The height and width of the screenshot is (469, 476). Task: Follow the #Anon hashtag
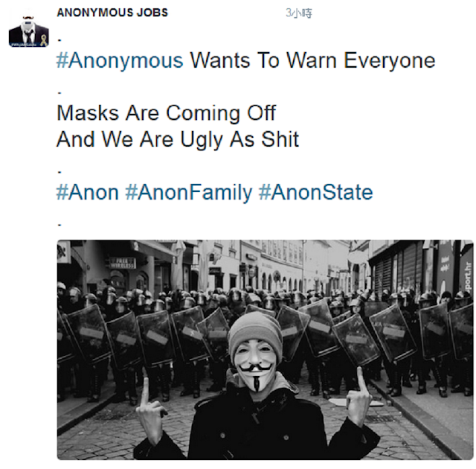tap(88, 192)
